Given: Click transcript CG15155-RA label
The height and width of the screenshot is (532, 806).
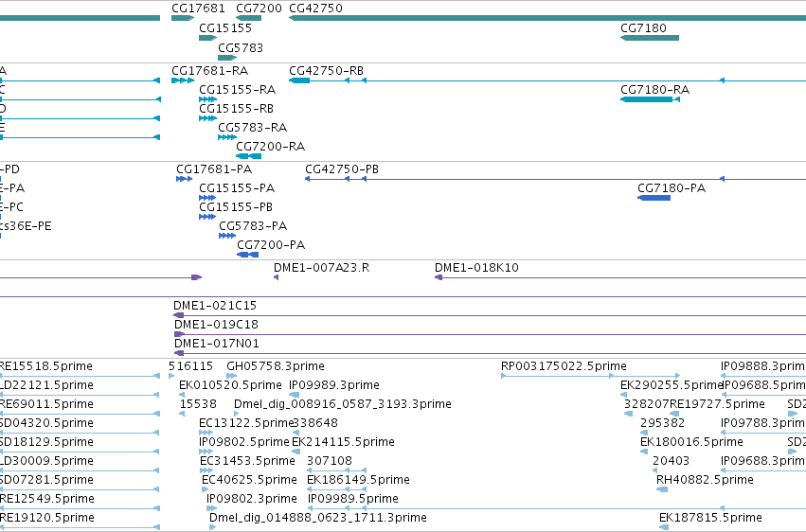Looking at the screenshot, I should 238,90.
